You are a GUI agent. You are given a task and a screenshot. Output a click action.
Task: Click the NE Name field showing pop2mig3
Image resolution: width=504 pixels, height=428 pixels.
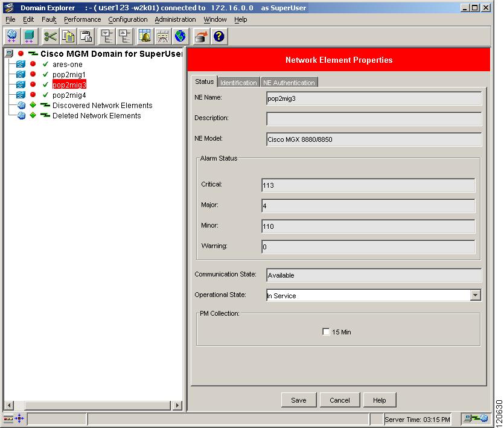(x=374, y=98)
